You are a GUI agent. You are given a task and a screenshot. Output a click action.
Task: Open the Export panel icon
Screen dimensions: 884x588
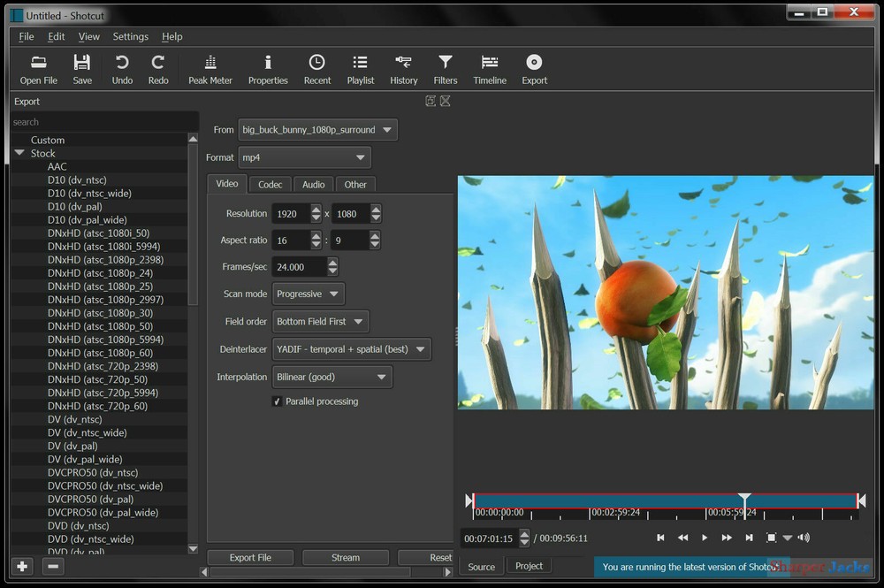coord(534,66)
